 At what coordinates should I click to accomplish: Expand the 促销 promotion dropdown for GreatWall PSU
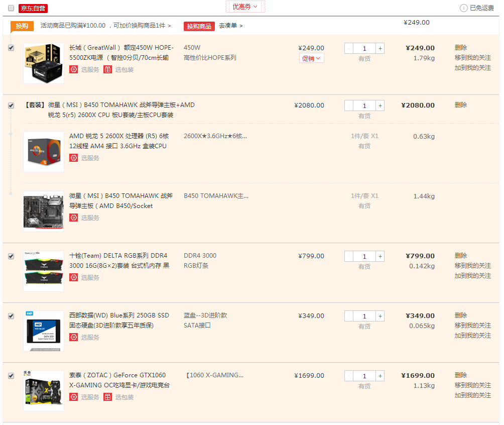click(311, 58)
